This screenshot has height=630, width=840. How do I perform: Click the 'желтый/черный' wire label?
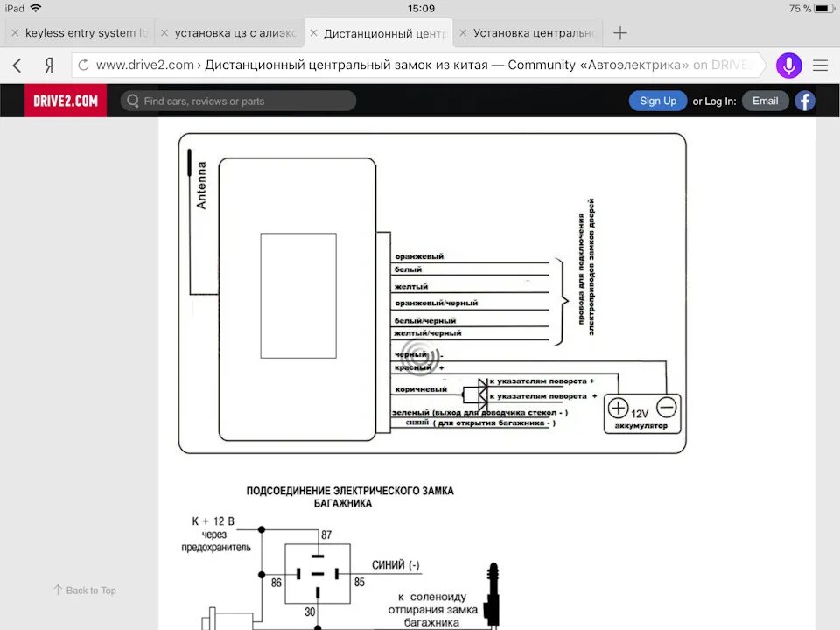428,333
